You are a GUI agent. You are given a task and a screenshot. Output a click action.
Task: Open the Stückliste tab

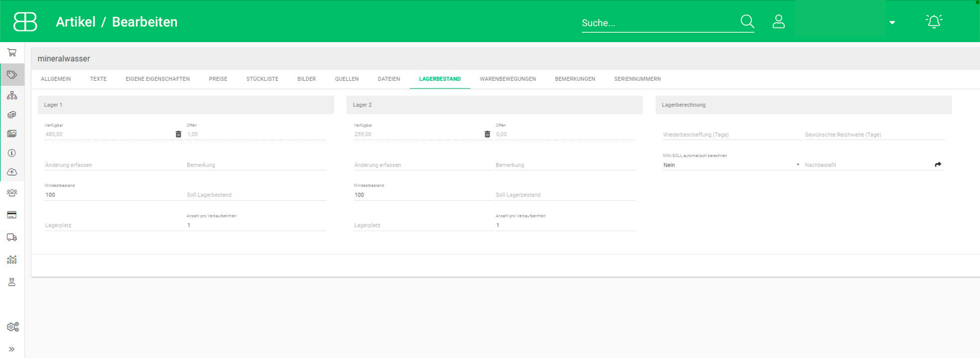[262, 79]
